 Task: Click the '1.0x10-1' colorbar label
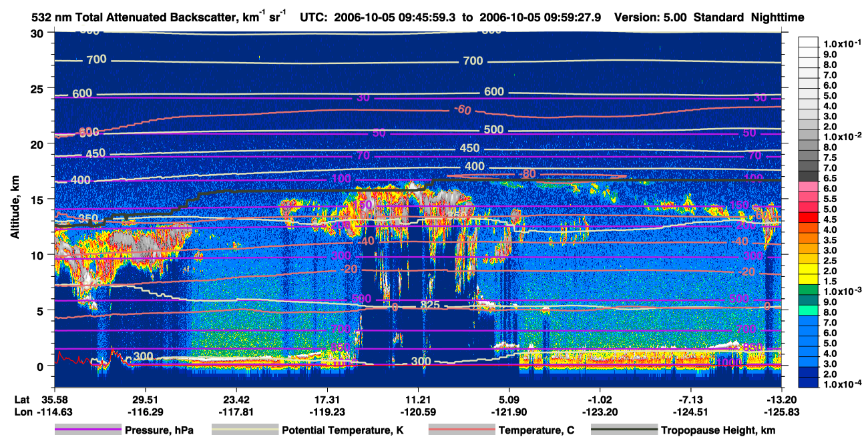[843, 43]
